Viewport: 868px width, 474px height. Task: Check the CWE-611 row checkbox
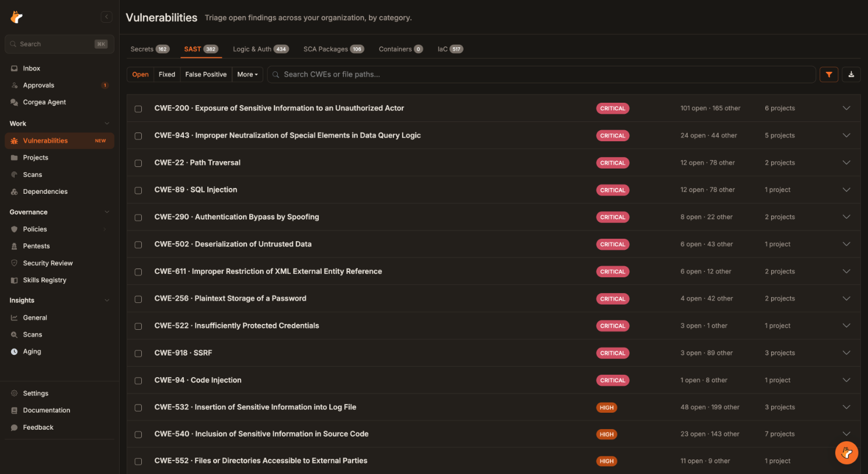coord(138,271)
